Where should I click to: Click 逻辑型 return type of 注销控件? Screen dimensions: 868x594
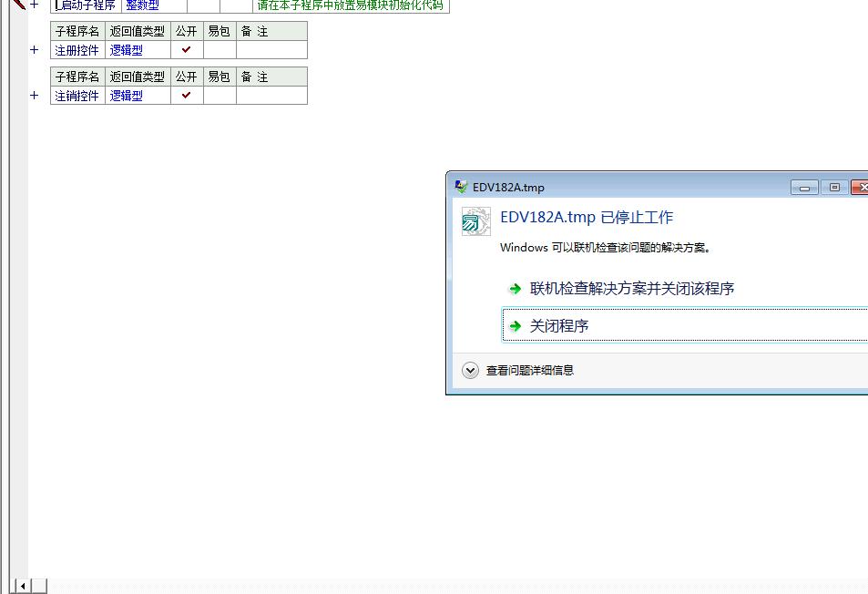pyautogui.click(x=128, y=95)
